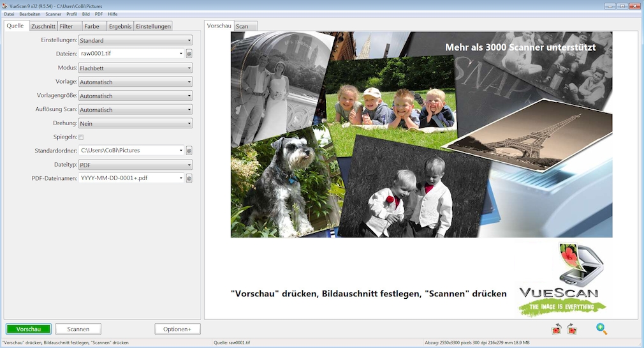Click the VueScan logo in the preview
644x348 pixels.
click(561, 280)
